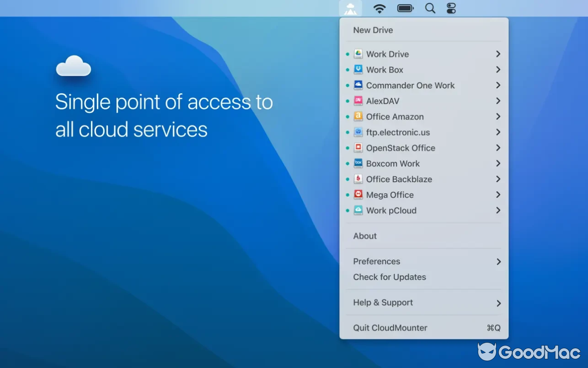Toggle the green status dot for Work Drive
The image size is (588, 368).
pos(348,54)
